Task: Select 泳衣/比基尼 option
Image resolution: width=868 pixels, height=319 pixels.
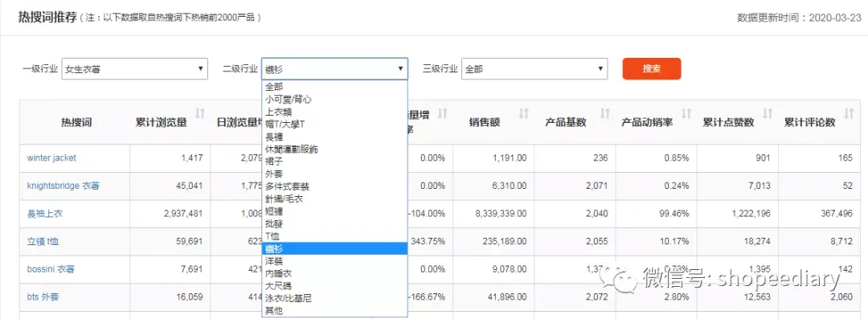Action: pyautogui.click(x=334, y=298)
